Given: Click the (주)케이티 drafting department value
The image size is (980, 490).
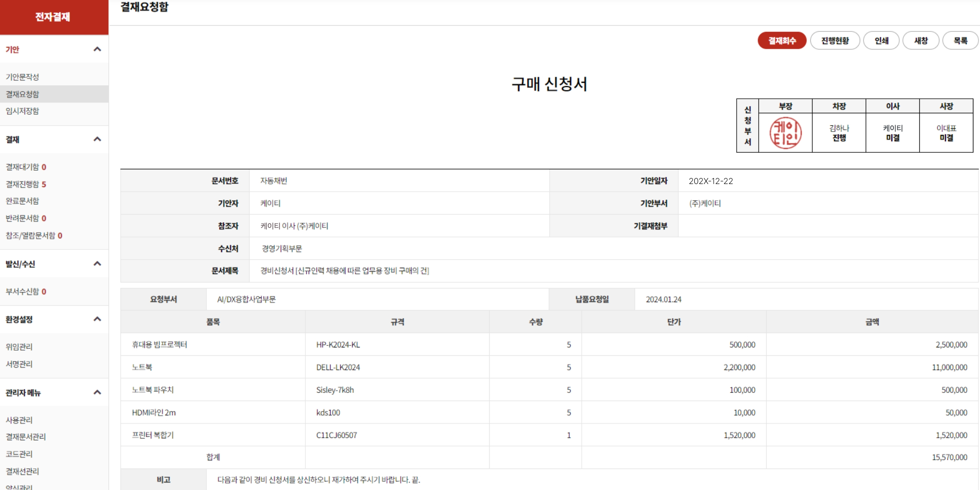Looking at the screenshot, I should [705, 203].
